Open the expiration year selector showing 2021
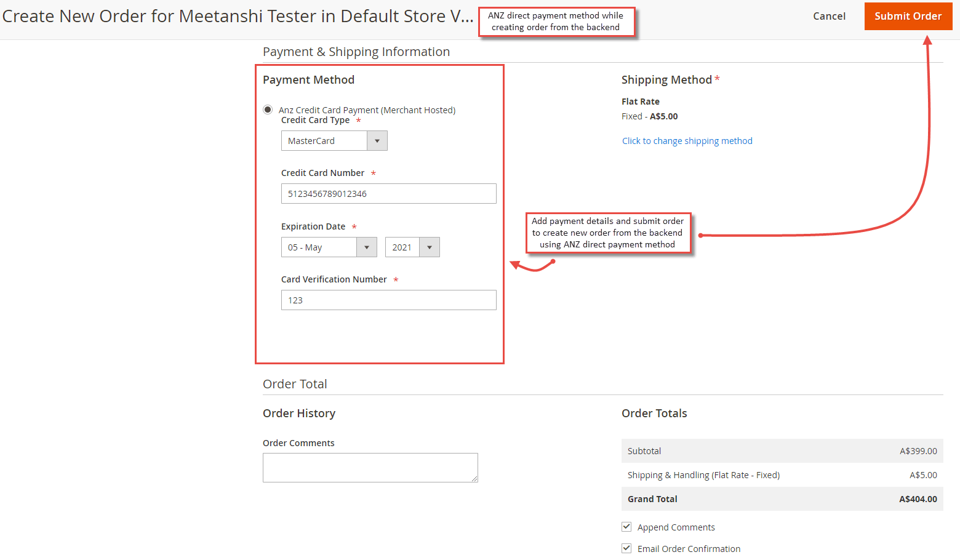 pos(403,247)
